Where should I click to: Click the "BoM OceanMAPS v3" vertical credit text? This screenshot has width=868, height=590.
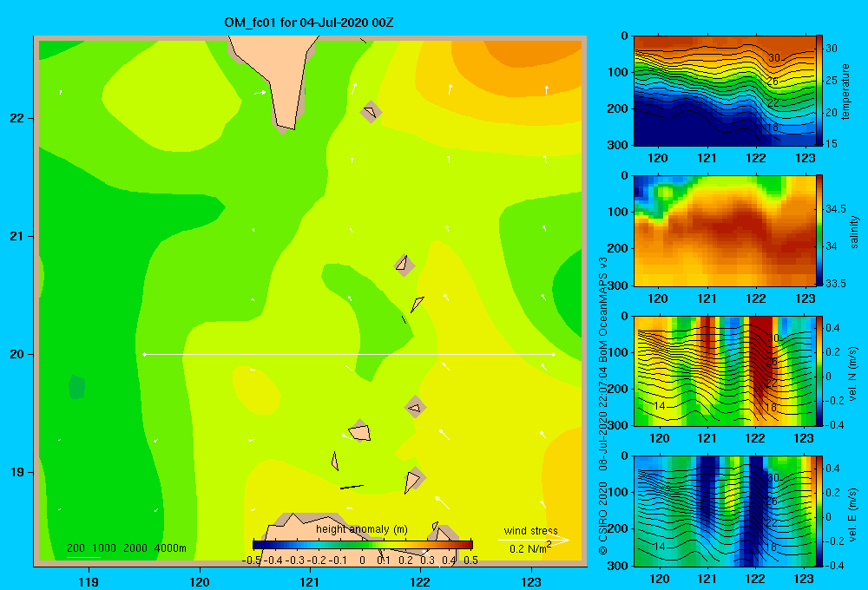(603, 310)
